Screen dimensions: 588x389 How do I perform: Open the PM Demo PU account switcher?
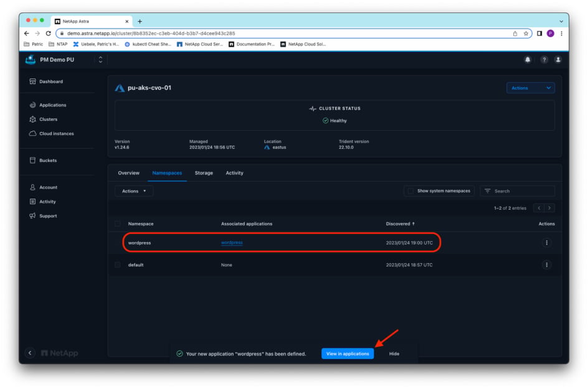click(100, 60)
